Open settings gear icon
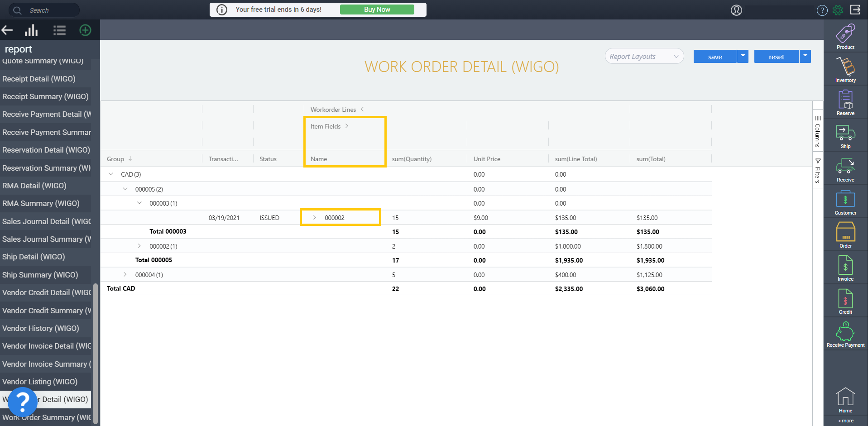 (x=838, y=10)
